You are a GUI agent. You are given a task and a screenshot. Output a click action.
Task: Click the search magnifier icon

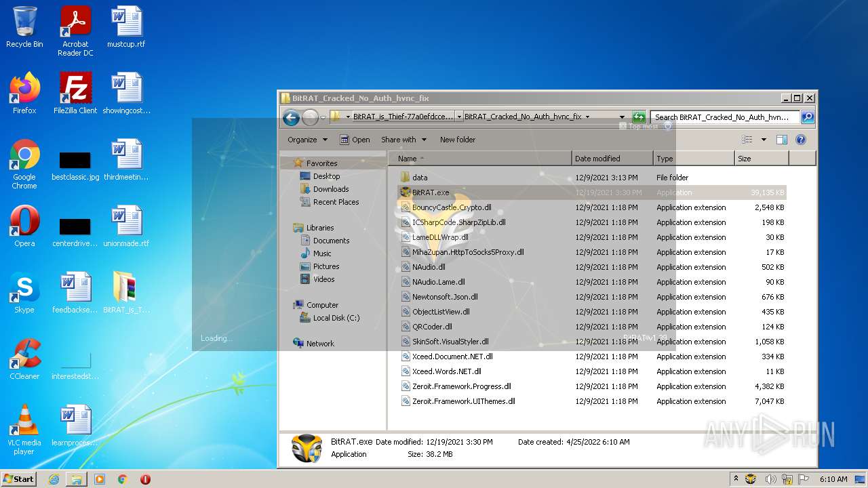[x=807, y=117]
